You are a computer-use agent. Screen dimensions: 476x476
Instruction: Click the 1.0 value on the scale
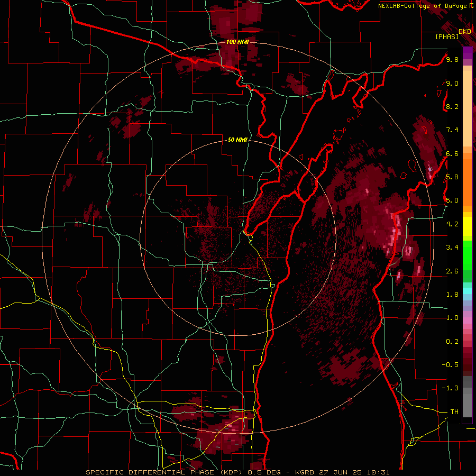pyautogui.click(x=452, y=318)
